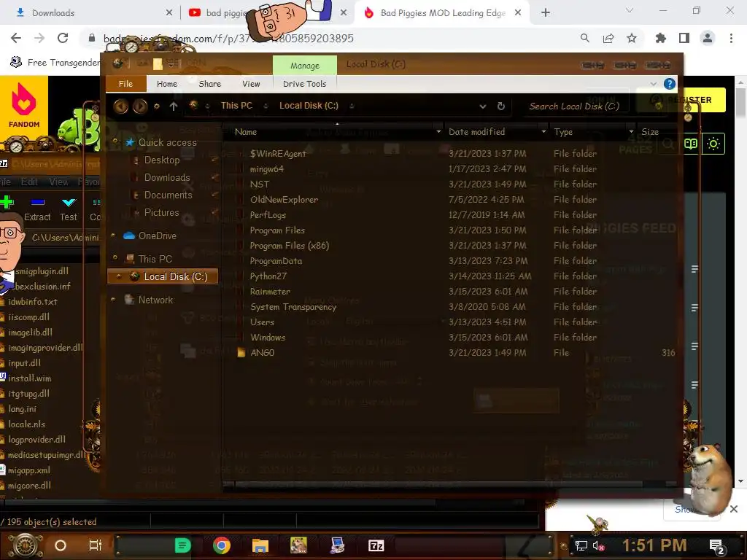Viewport: 747px width, 560px height.
Task: Click the muted volume tray icon
Action: 598,545
